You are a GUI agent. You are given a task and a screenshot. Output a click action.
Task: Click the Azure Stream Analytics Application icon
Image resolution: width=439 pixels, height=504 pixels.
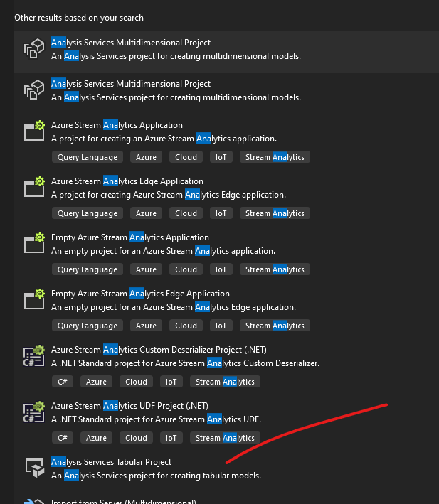(34, 131)
